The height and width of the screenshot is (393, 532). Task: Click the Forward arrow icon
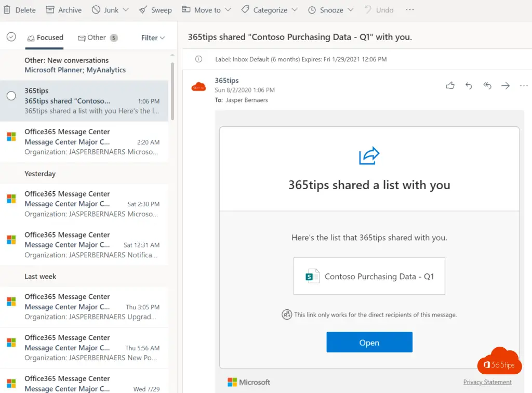(506, 86)
